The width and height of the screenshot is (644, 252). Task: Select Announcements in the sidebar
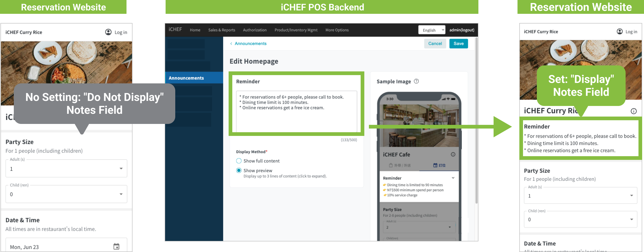pos(186,78)
